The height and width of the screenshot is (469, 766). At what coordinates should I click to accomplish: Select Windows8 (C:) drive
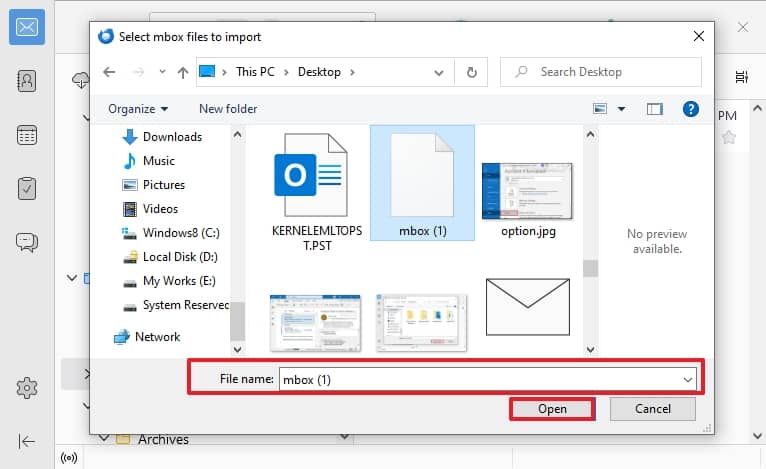170,233
